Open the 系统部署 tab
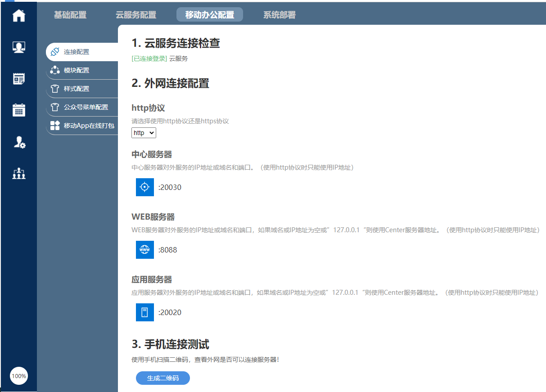The height and width of the screenshot is (392, 546). tap(280, 15)
